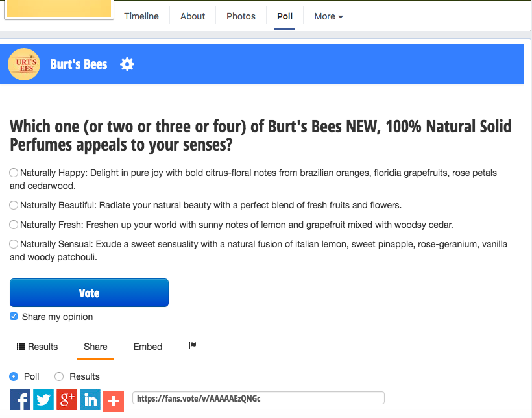This screenshot has height=418, width=532.
Task: Click the page profile picture thumbnail
Action: [x=59, y=10]
